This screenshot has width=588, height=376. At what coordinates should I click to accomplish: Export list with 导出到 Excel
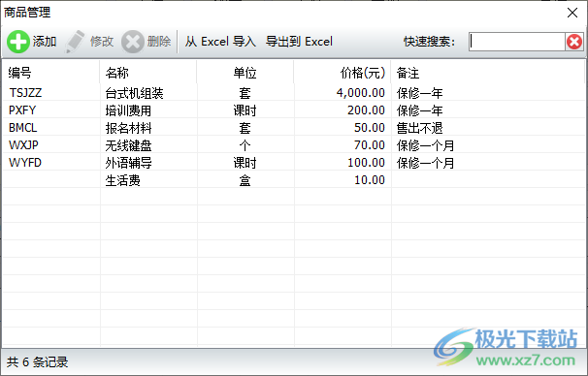pyautogui.click(x=299, y=42)
